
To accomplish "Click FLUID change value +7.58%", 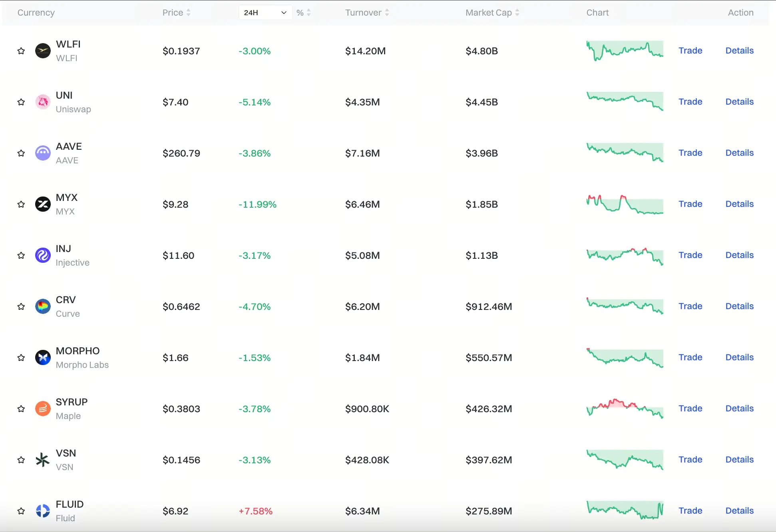I will 255,511.
